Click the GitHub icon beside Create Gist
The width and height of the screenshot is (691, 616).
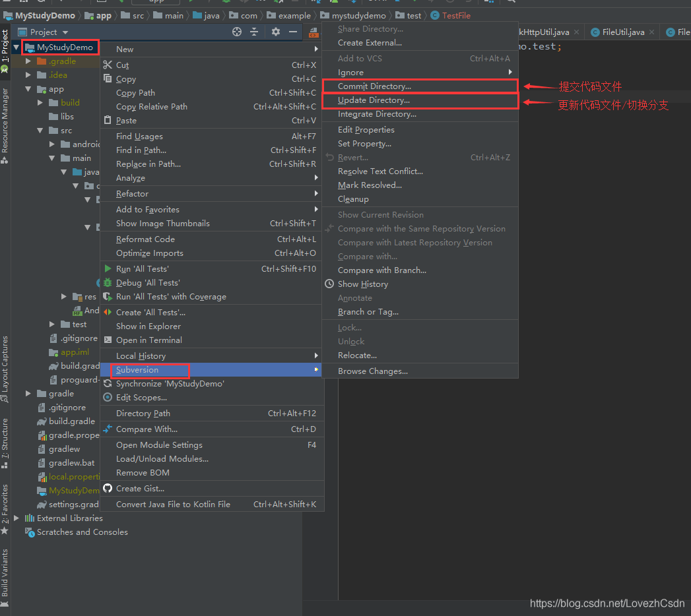[108, 489]
